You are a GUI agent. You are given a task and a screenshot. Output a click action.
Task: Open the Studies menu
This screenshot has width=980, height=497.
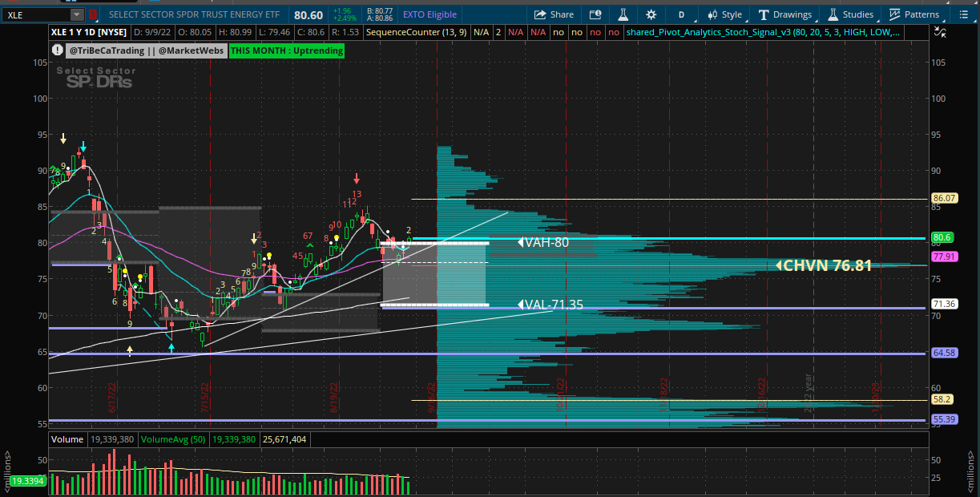tap(851, 14)
